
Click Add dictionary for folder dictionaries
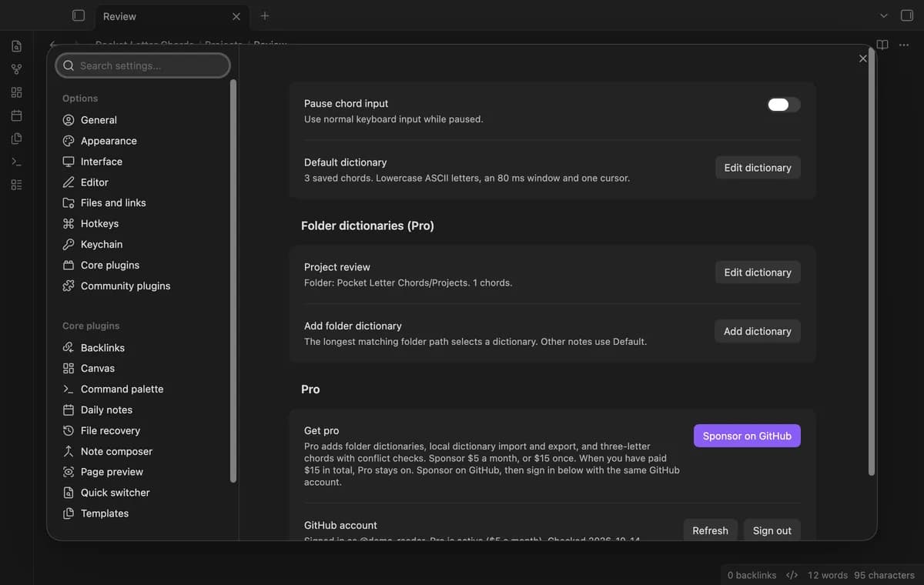[x=758, y=331]
